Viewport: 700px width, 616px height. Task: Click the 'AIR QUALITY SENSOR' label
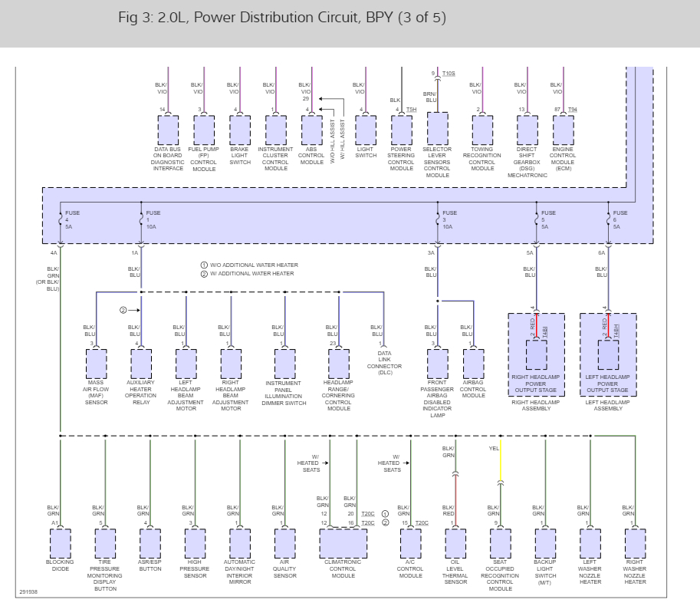pyautogui.click(x=284, y=569)
